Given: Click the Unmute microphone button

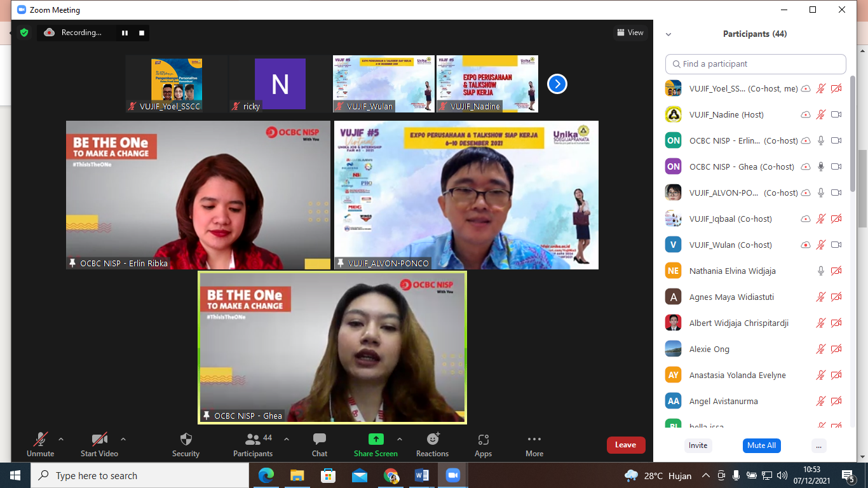Looking at the screenshot, I should pyautogui.click(x=40, y=444).
